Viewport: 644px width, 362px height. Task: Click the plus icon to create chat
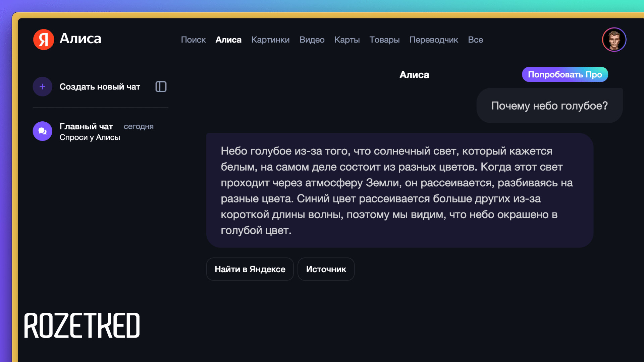click(x=43, y=87)
